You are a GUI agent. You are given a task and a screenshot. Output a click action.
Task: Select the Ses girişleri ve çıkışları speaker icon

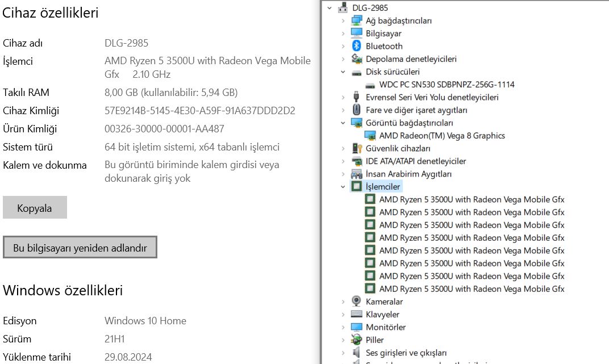[356, 352]
